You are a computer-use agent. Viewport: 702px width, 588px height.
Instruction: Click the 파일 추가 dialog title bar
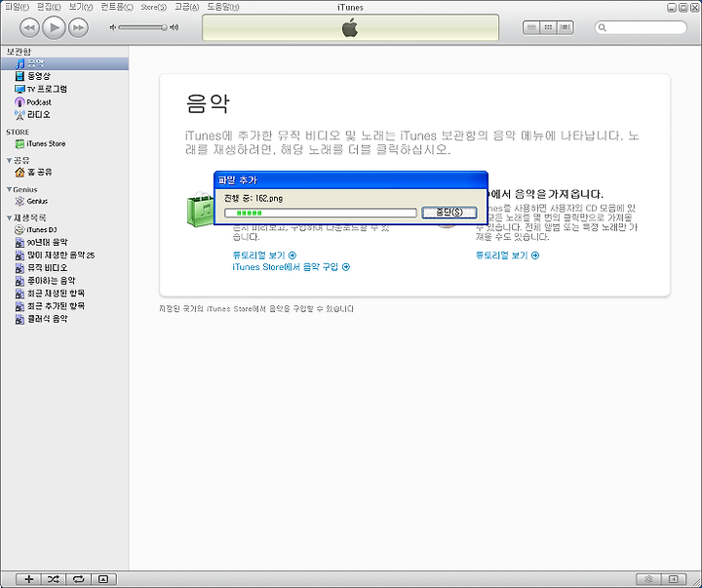coord(351,180)
